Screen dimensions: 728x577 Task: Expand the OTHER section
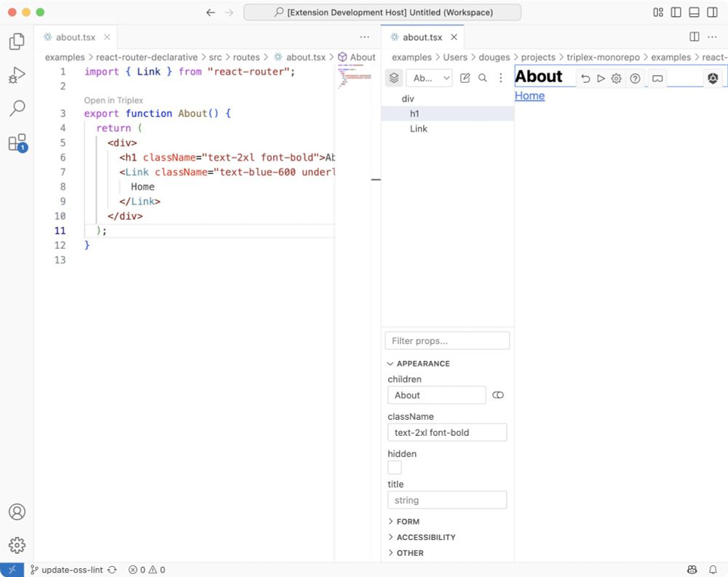tap(405, 553)
